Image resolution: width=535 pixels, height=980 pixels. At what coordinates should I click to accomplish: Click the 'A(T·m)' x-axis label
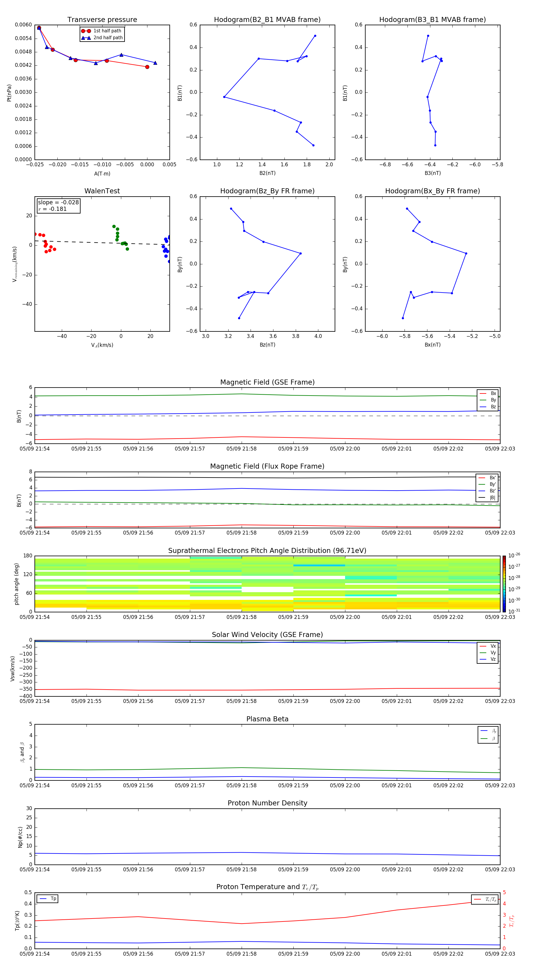point(102,174)
